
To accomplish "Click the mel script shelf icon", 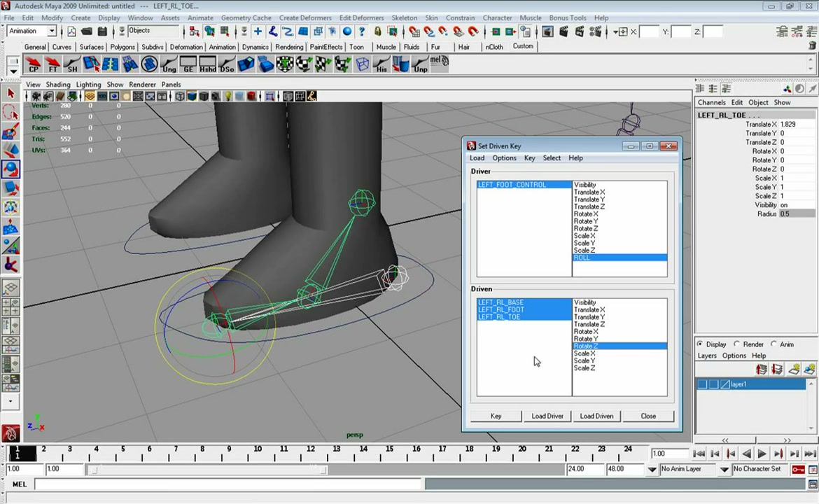I will coord(440,62).
